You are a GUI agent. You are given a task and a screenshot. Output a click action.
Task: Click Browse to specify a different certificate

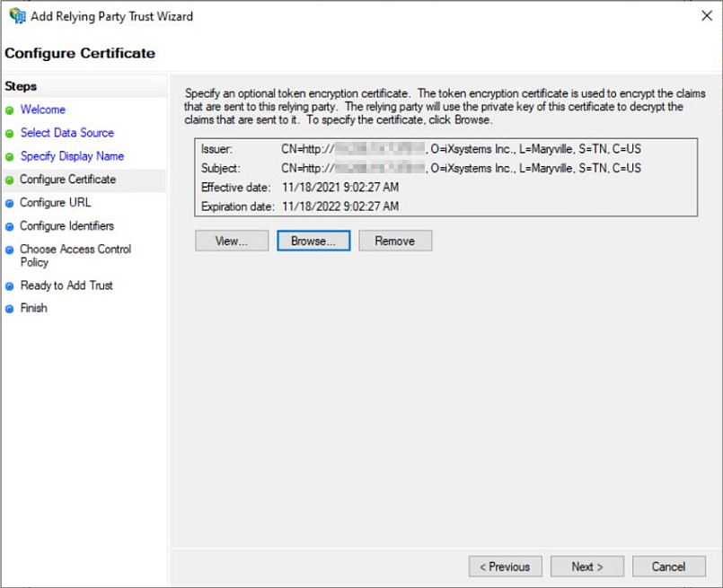click(313, 241)
